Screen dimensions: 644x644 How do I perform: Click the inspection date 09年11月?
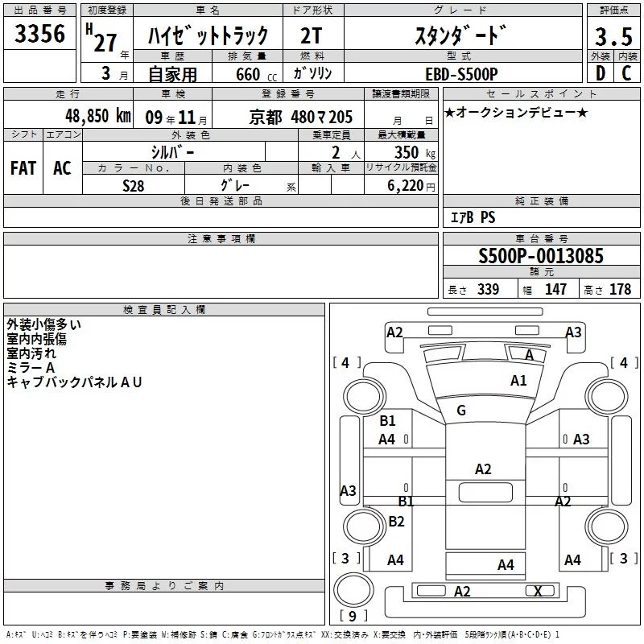(x=176, y=118)
